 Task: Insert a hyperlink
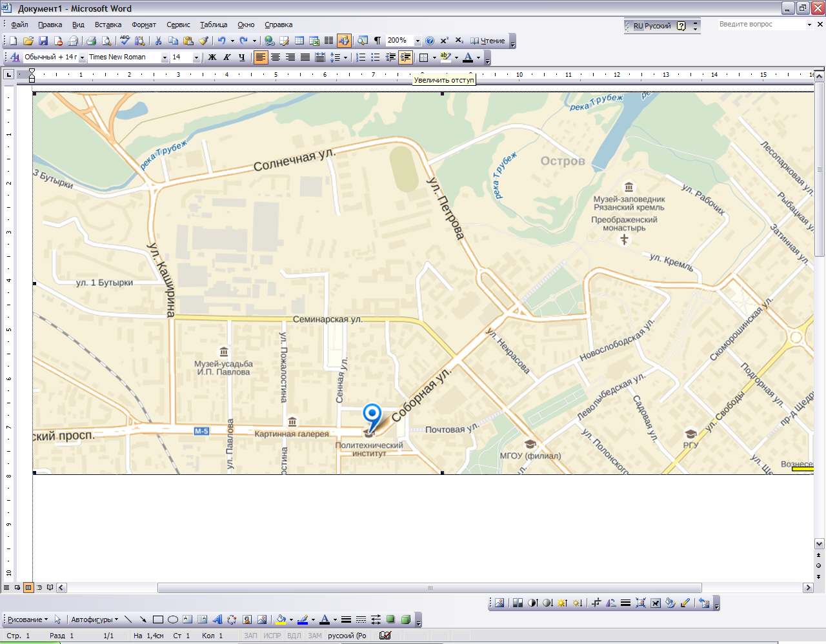point(270,41)
